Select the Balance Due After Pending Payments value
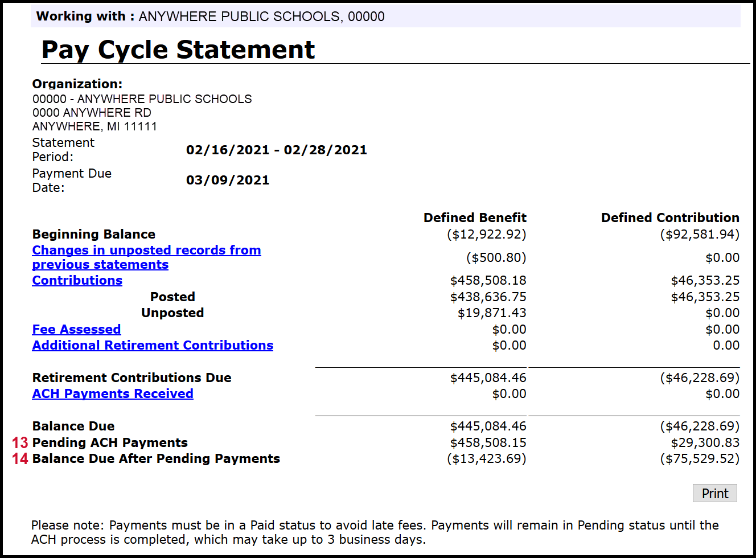The width and height of the screenshot is (756, 558). click(487, 458)
